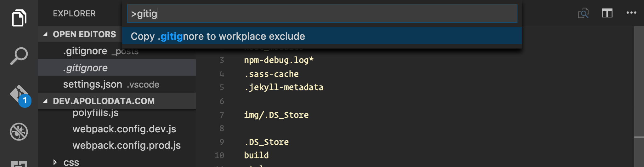
Task: Open the Debug view icon
Action: tap(19, 132)
